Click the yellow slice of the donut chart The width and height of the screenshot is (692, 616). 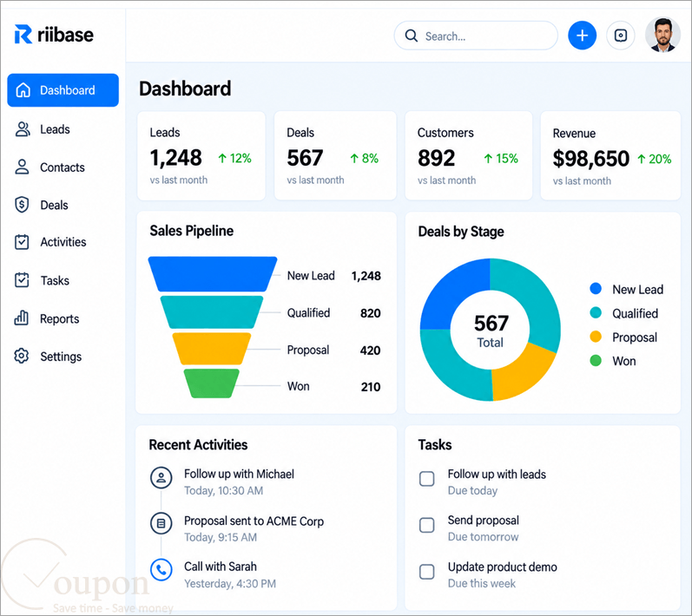tap(523, 375)
